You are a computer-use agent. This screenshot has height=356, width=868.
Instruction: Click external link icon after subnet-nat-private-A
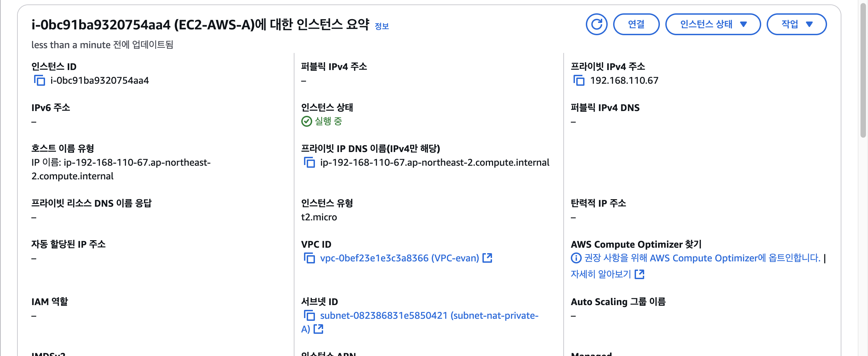319,329
